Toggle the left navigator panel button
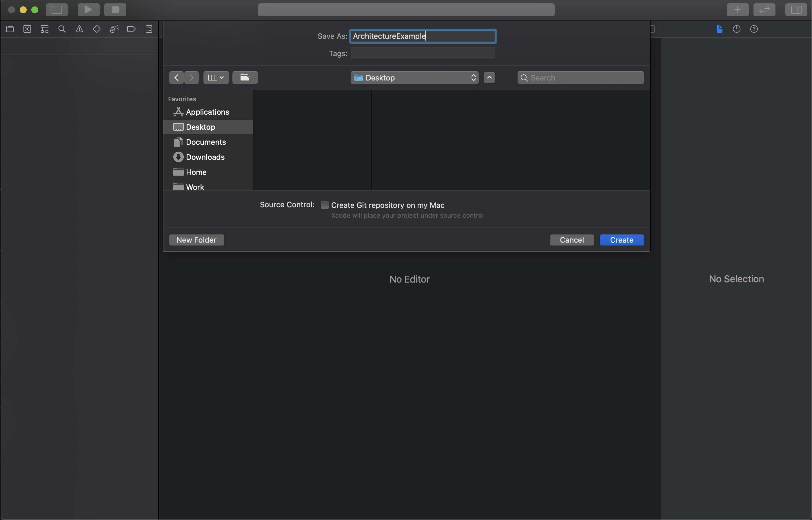 point(57,10)
